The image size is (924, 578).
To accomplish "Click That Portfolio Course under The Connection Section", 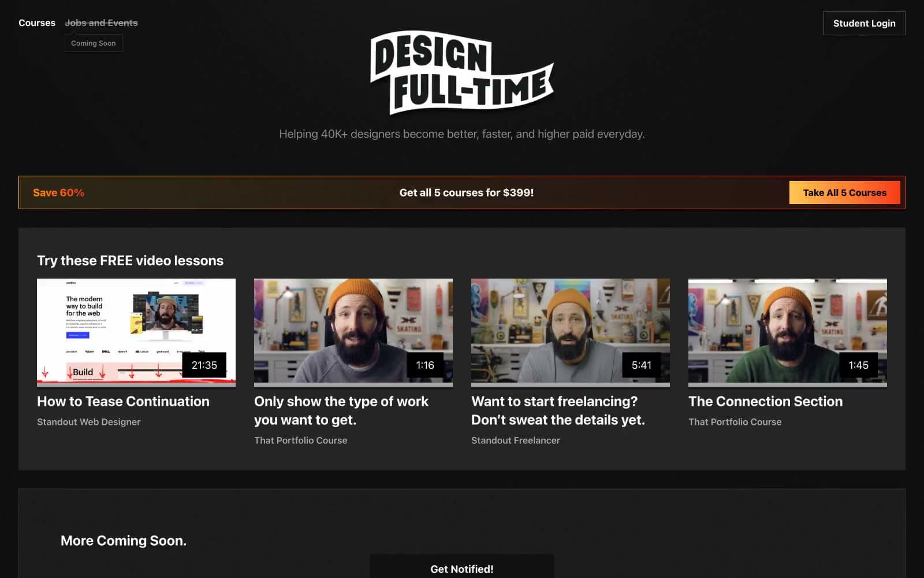I will coord(735,422).
